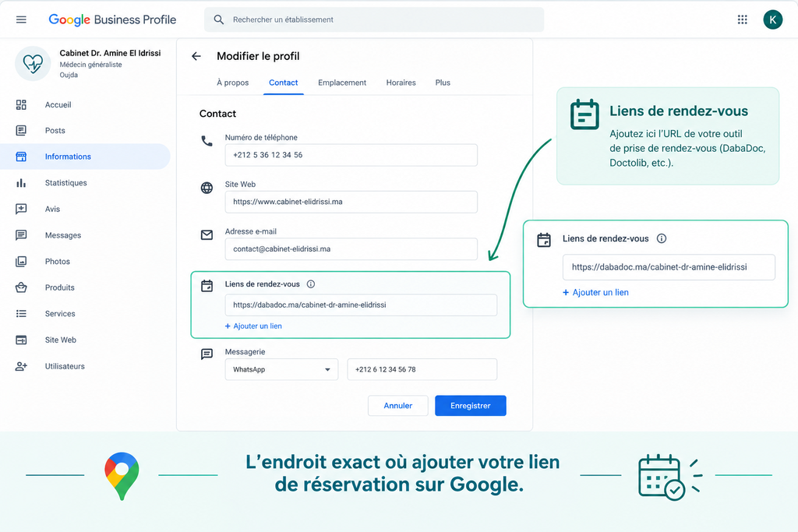Click Ajouter un lien in the callout card
Screen dimensions: 798x532
pos(595,292)
